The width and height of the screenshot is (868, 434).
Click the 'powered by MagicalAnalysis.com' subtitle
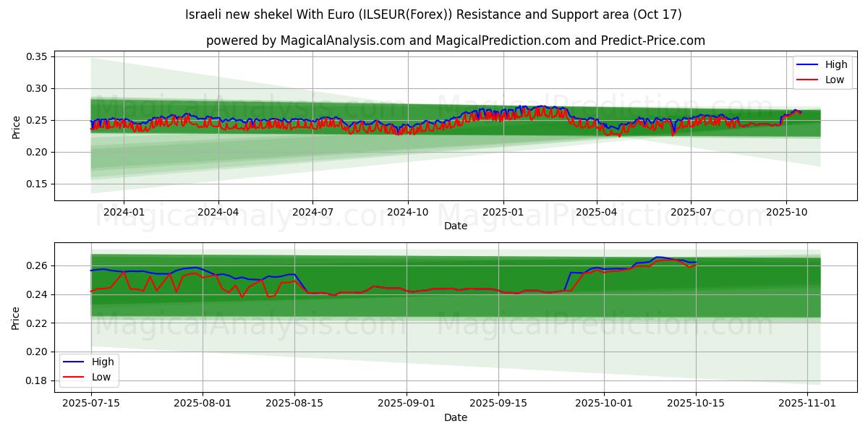tap(455, 41)
